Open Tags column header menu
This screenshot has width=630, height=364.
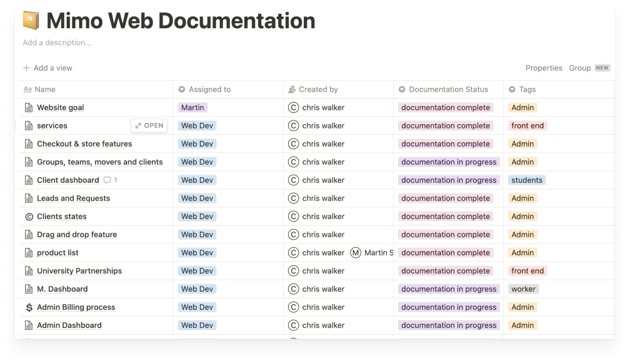click(559, 89)
